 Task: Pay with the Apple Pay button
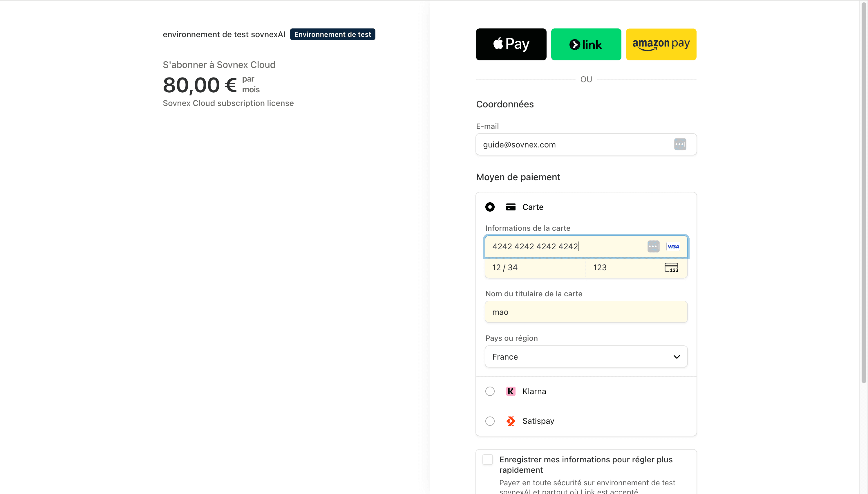pos(511,44)
